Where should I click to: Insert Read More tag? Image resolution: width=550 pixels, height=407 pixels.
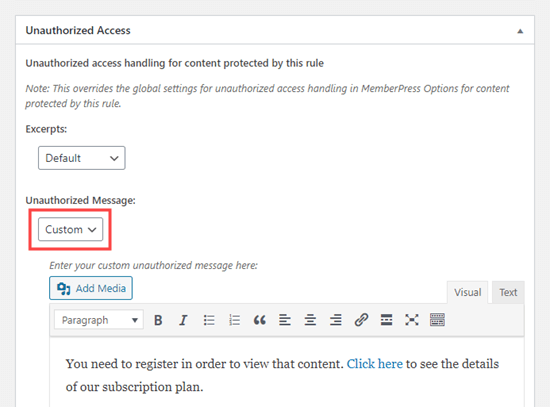tap(386, 320)
